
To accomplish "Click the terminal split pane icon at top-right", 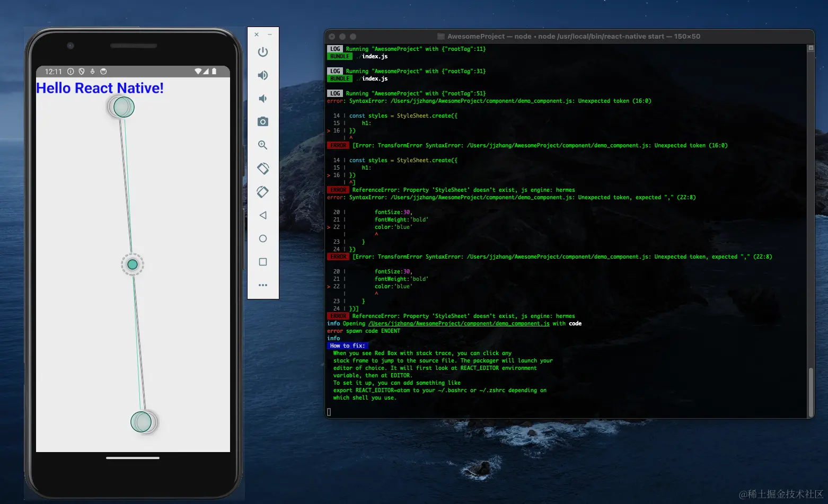I will (x=811, y=48).
